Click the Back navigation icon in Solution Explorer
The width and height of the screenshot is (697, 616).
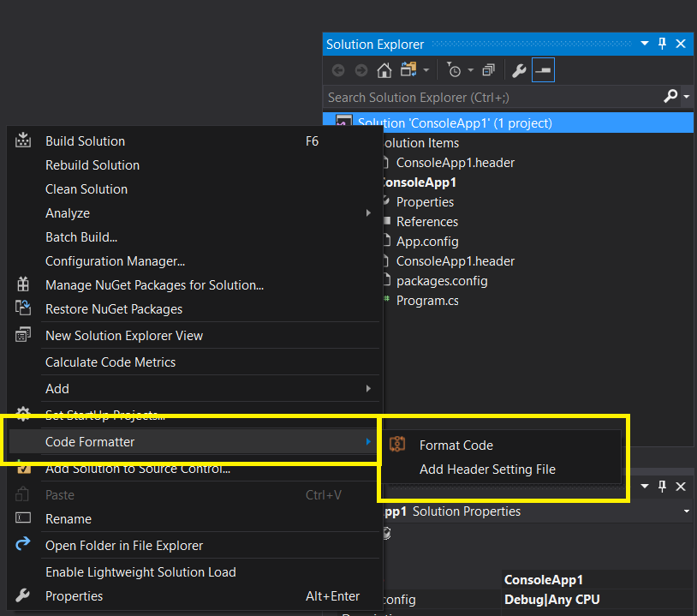338,70
